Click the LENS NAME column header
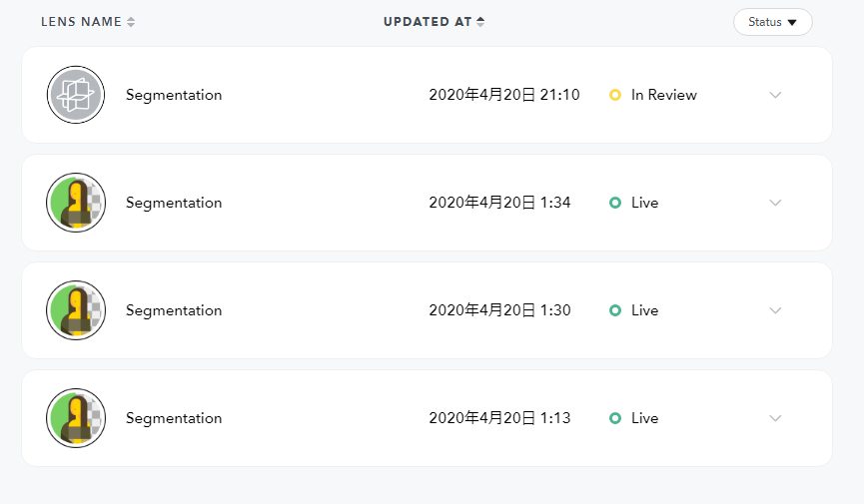This screenshot has width=864, height=504. point(81,22)
